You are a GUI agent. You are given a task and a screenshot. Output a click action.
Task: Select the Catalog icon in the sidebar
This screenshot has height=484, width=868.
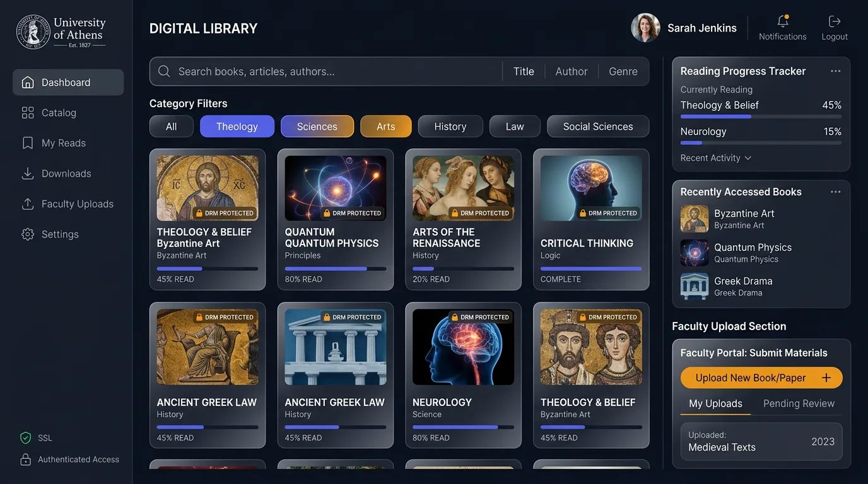(28, 112)
